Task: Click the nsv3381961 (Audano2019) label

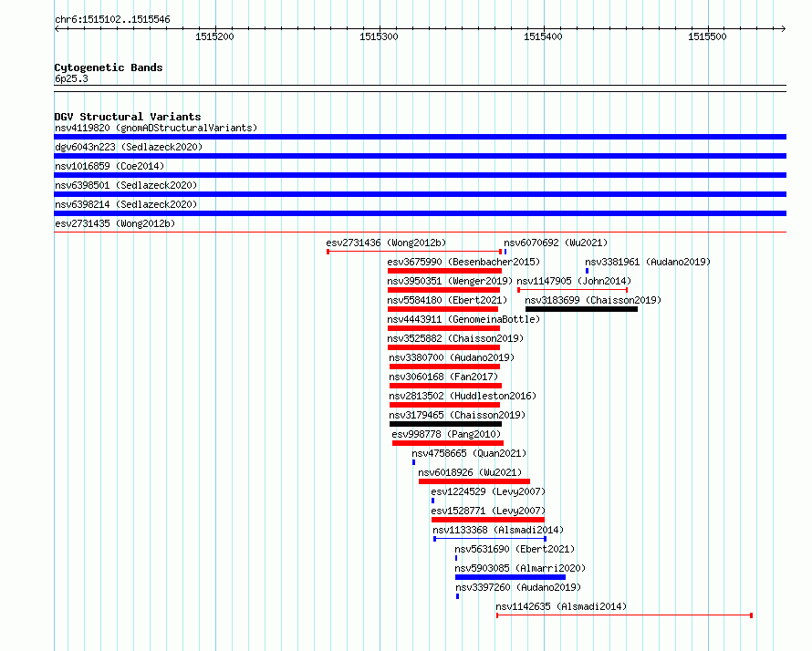Action: pyautogui.click(x=648, y=262)
